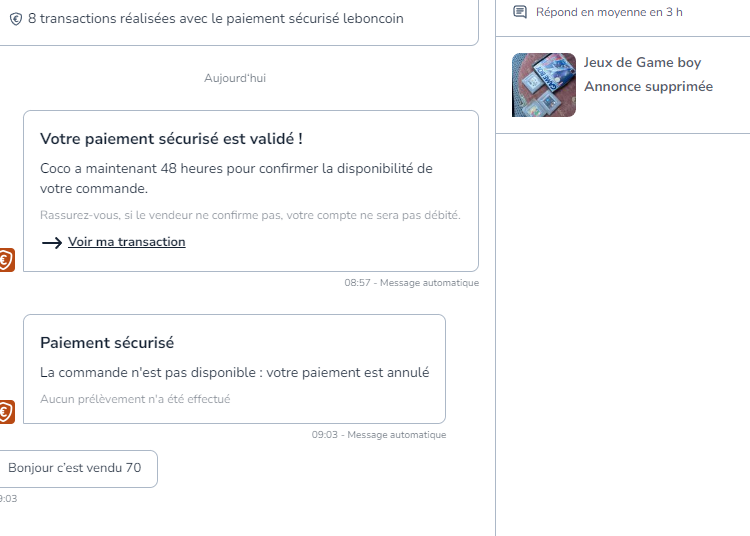
Task: Click the Aujourd'hui date separator
Action: point(235,78)
